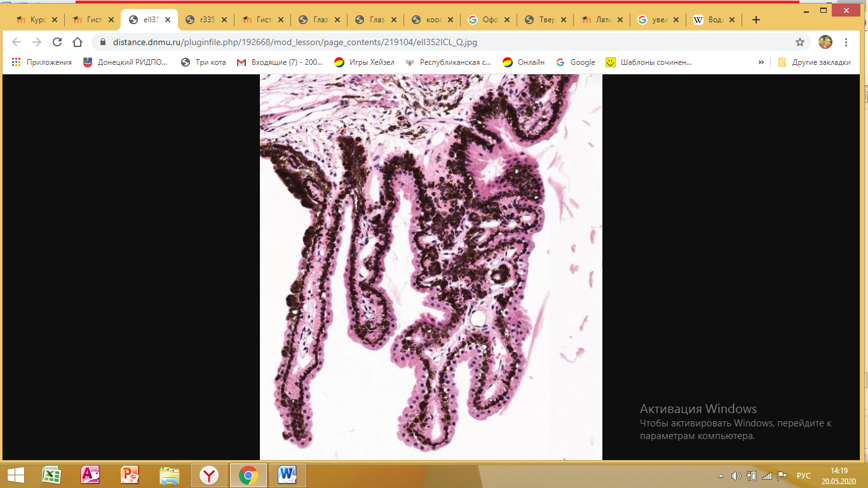Open the volume control in tray
The image size is (868, 488).
pyautogui.click(x=736, y=475)
